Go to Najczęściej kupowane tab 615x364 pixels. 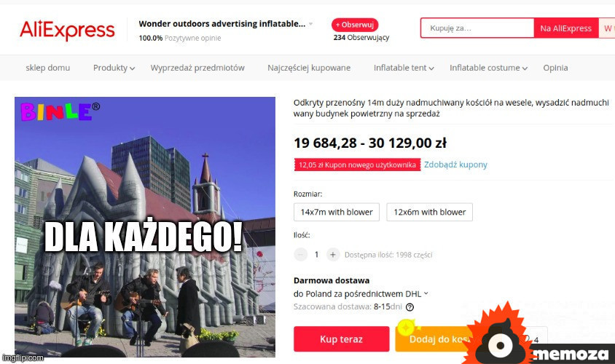click(x=309, y=68)
